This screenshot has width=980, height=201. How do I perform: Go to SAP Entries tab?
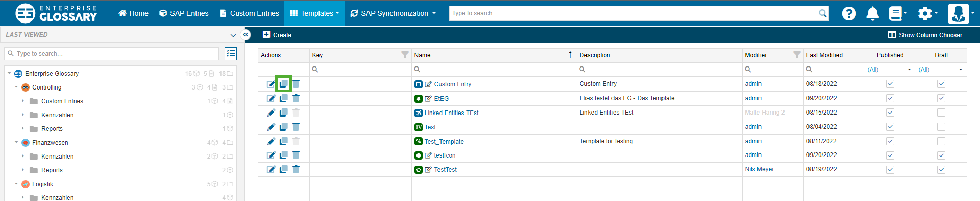(184, 13)
